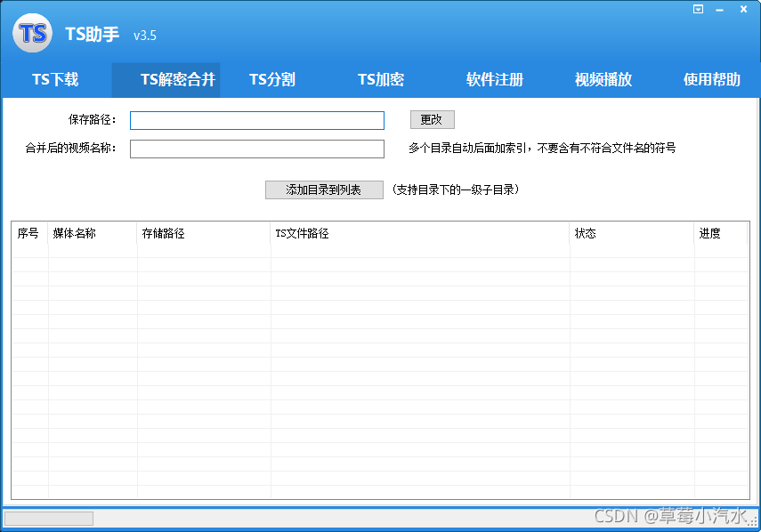Switch to the 视频播放 tab
This screenshot has width=761, height=532.
[x=603, y=79]
